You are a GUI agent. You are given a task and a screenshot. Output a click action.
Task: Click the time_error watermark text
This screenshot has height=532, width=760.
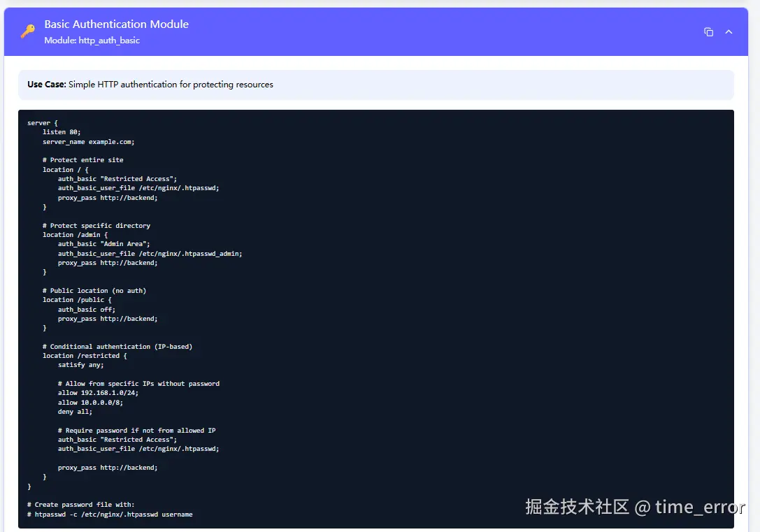[x=702, y=508]
